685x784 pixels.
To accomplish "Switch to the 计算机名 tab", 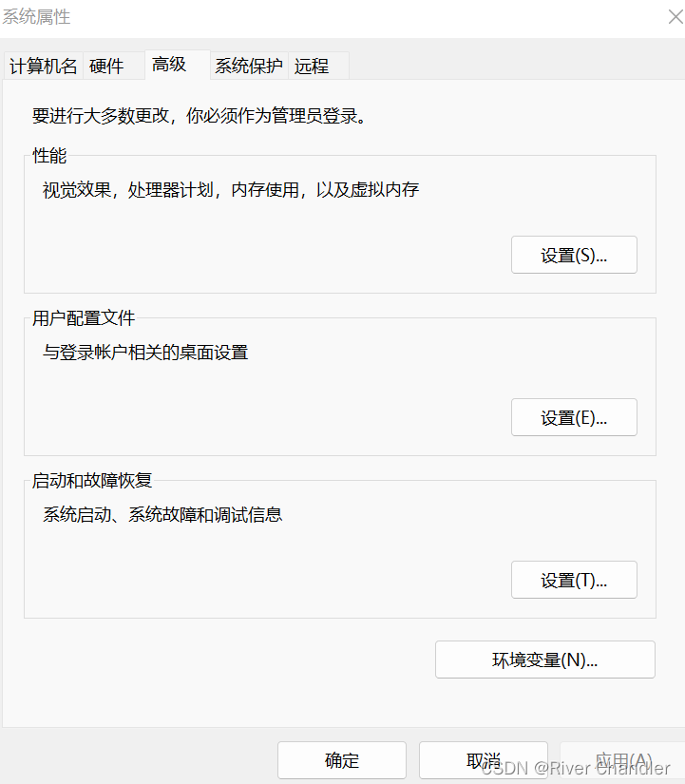I will click(x=44, y=67).
